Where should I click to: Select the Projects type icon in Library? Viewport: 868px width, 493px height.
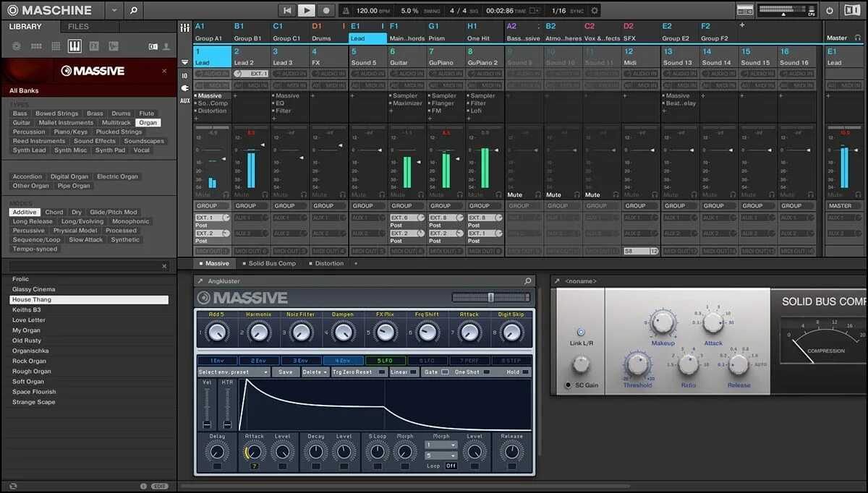click(x=17, y=46)
